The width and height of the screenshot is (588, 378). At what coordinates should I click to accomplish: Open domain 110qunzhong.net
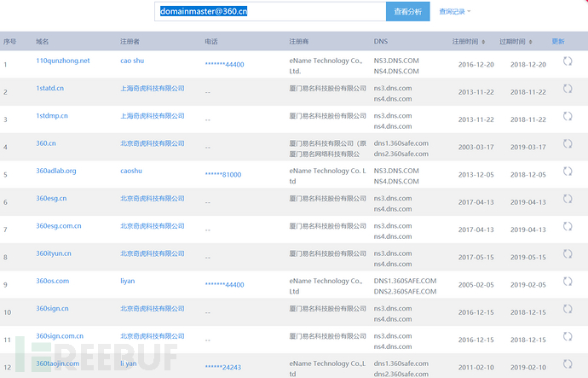click(62, 61)
